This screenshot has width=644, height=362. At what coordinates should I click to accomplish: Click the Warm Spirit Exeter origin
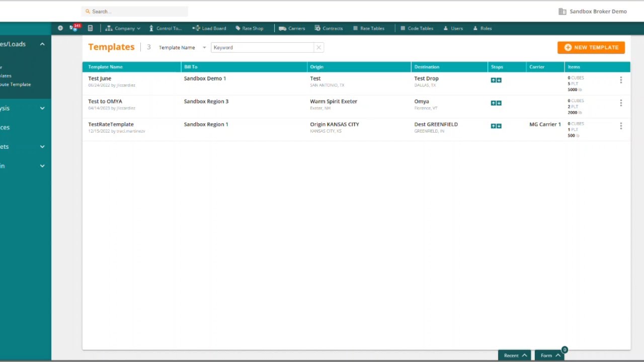coord(334,102)
